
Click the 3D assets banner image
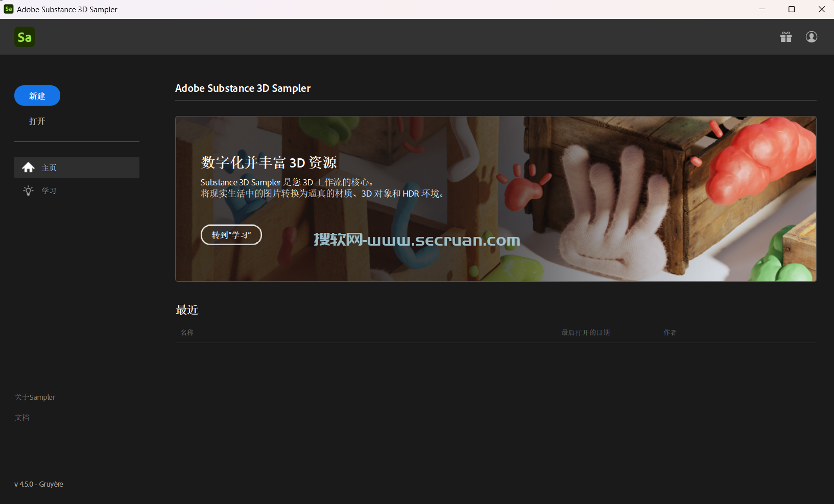[x=496, y=199]
